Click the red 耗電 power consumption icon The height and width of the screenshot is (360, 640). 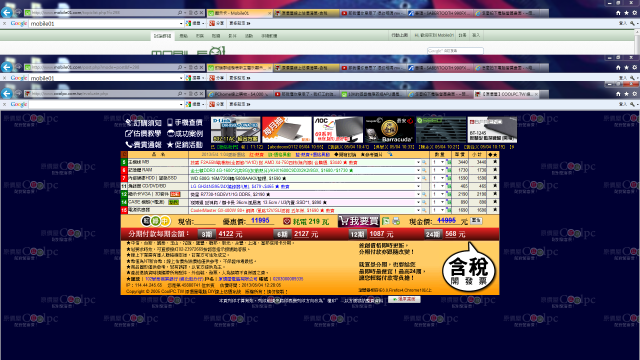287,221
